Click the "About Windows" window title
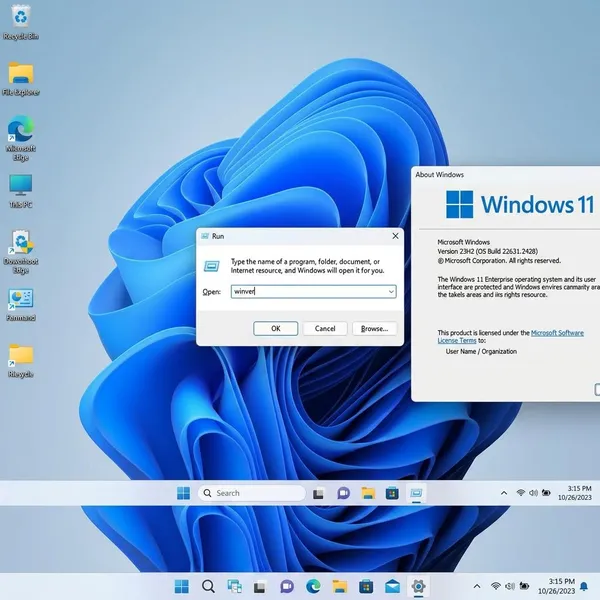Screen dimensions: 600x600 click(x=439, y=174)
